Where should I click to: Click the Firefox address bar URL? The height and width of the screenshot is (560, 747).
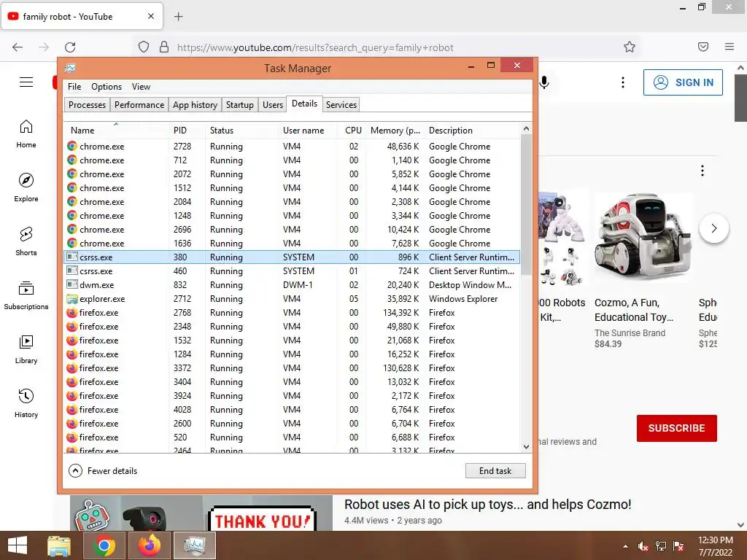coord(315,47)
